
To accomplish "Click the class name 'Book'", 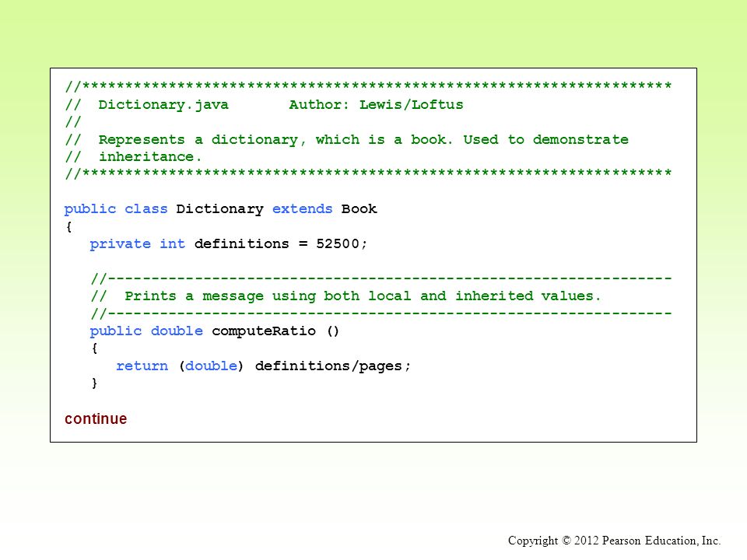I will (359, 208).
